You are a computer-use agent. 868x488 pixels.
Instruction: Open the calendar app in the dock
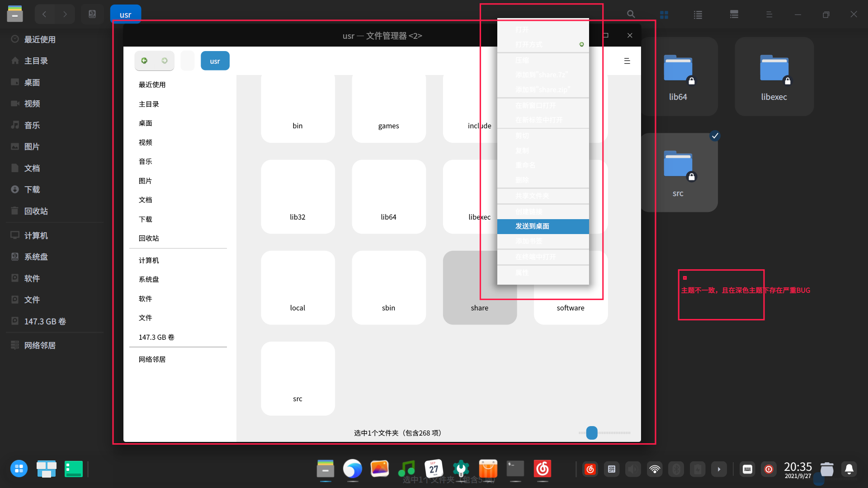coord(434,469)
